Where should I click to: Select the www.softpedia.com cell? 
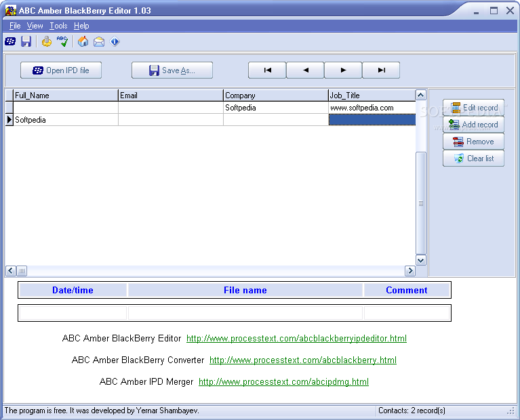(x=372, y=108)
